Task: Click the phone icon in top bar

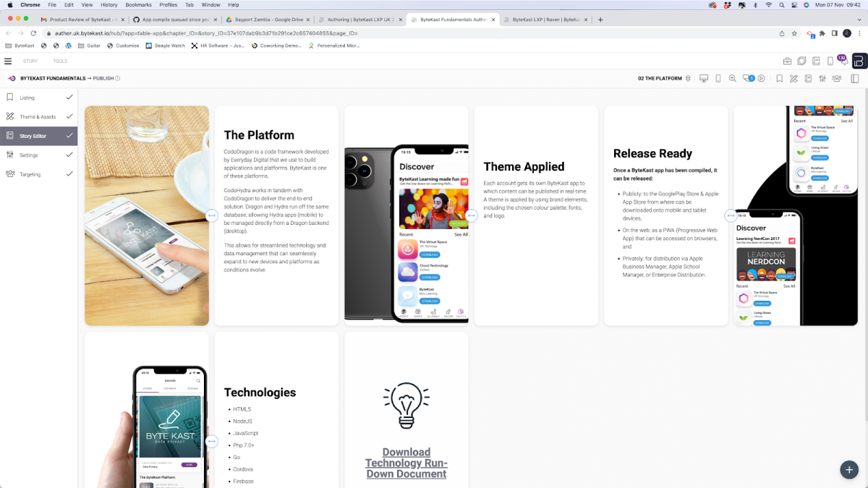Action: [x=830, y=61]
